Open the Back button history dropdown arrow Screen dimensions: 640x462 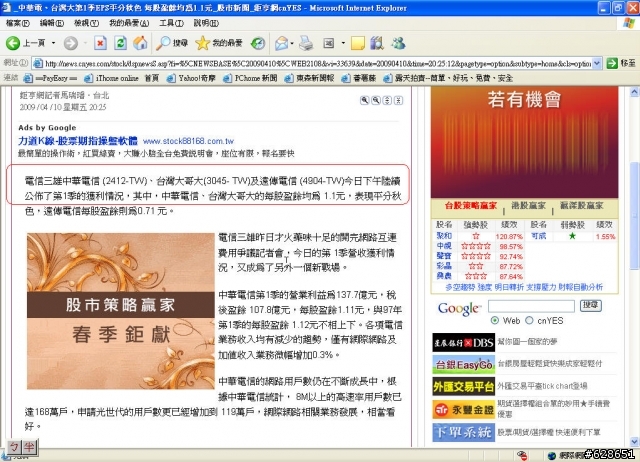(53, 43)
